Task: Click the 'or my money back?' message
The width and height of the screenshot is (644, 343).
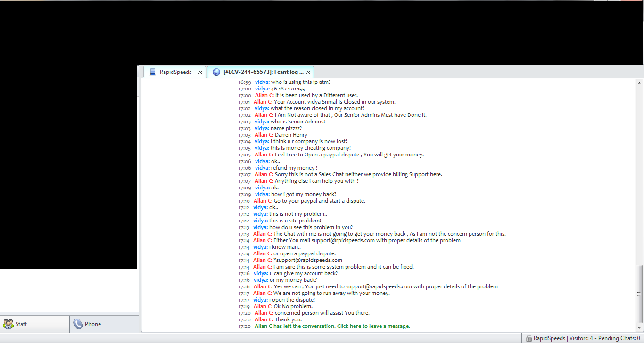Action: [293, 280]
